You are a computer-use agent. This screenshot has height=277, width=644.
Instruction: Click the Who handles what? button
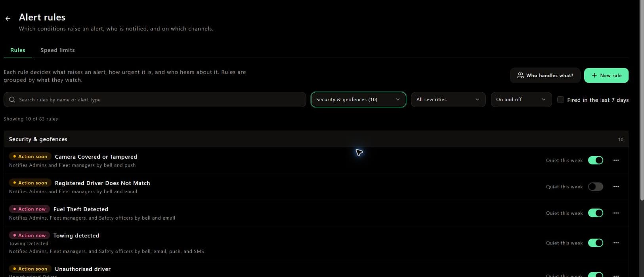[x=545, y=75]
